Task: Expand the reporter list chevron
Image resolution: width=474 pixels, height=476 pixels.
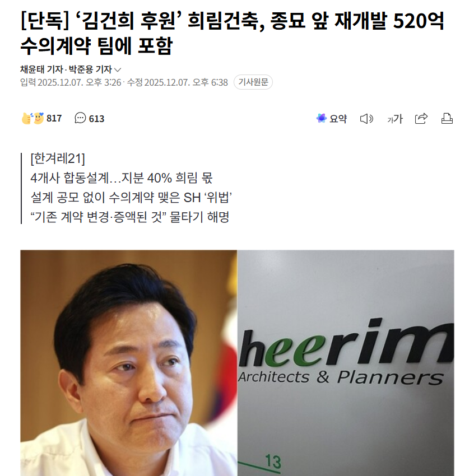Action: (x=118, y=70)
